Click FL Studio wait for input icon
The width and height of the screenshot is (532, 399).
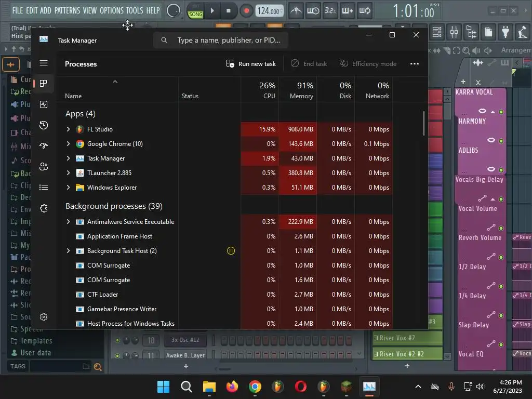pyautogui.click(x=313, y=11)
